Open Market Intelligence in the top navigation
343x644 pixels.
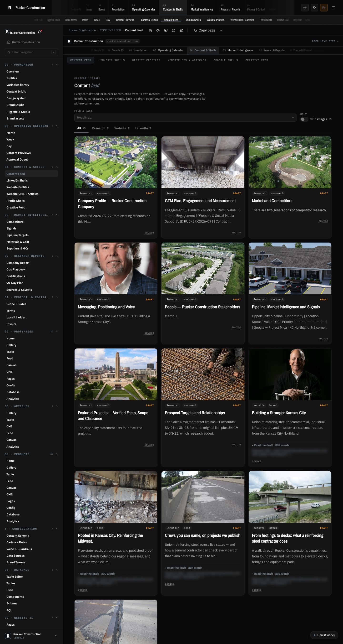(x=202, y=8)
